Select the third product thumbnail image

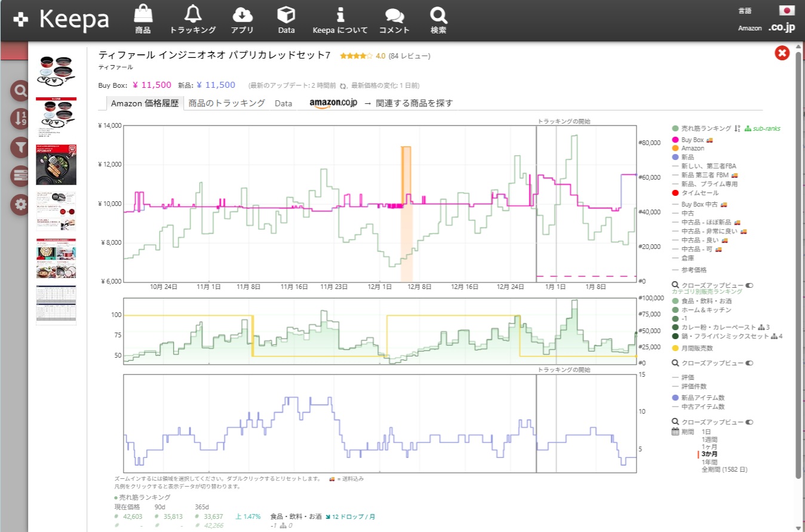(56, 164)
